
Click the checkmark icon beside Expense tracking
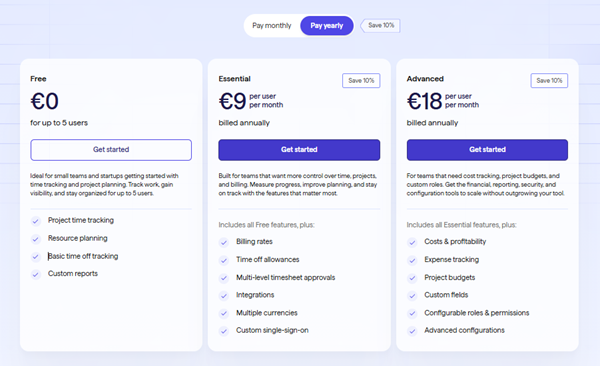pyautogui.click(x=412, y=260)
